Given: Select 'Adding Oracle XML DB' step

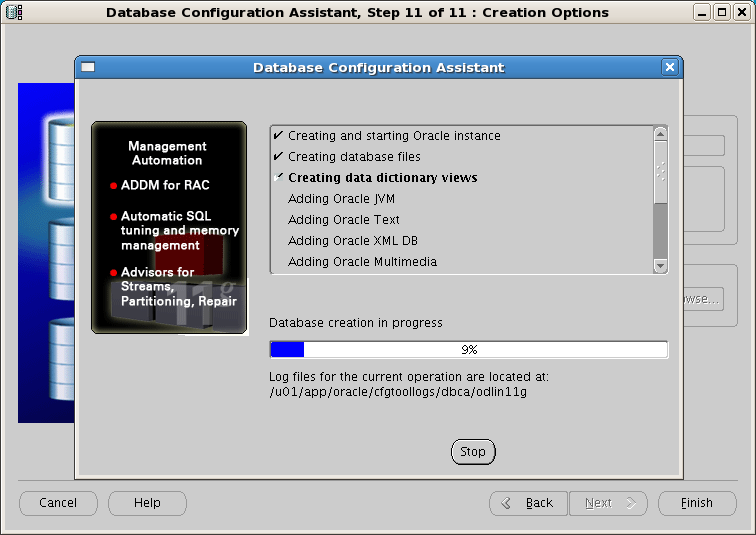Looking at the screenshot, I should (353, 241).
